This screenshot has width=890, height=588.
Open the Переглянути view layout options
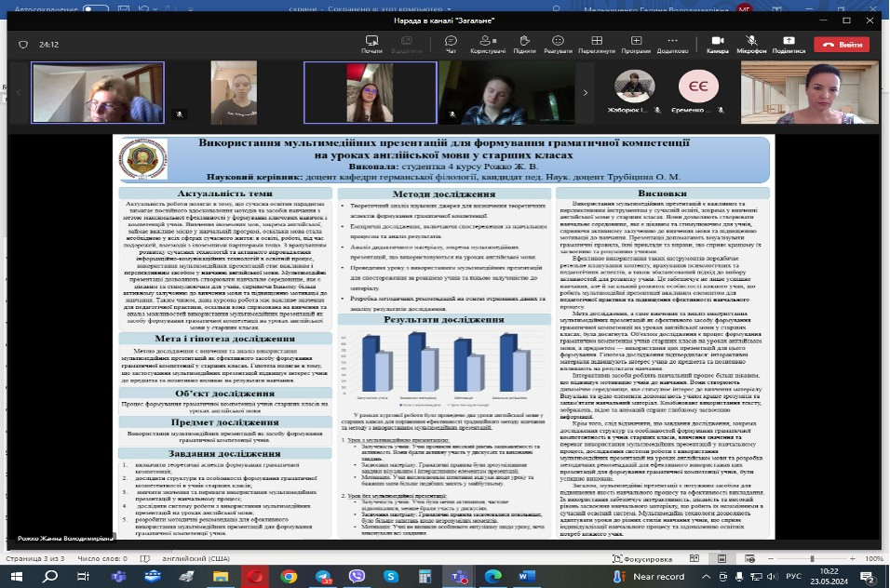pyautogui.click(x=596, y=44)
